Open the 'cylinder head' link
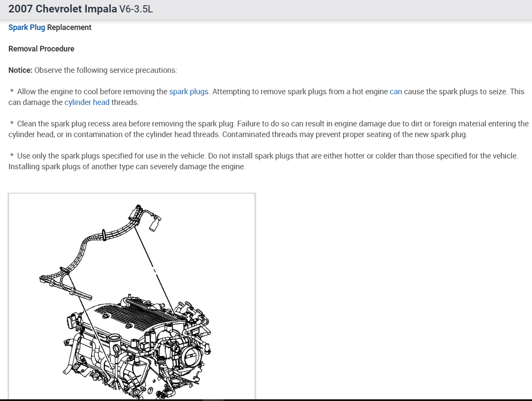Image resolution: width=532 pixels, height=401 pixels. point(87,102)
